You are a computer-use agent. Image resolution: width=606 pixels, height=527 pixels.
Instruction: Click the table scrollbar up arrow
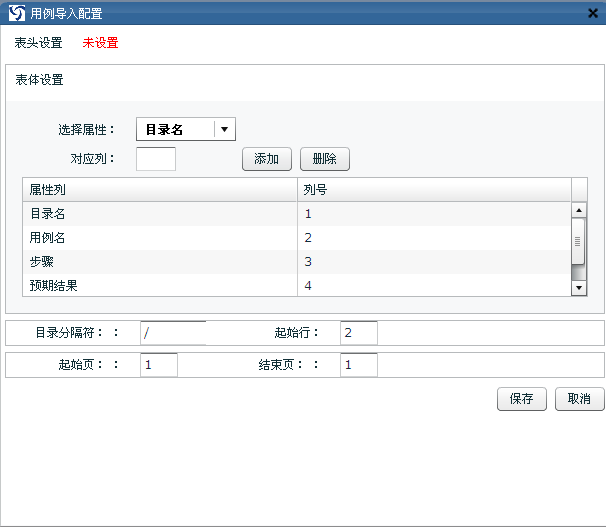point(578,210)
